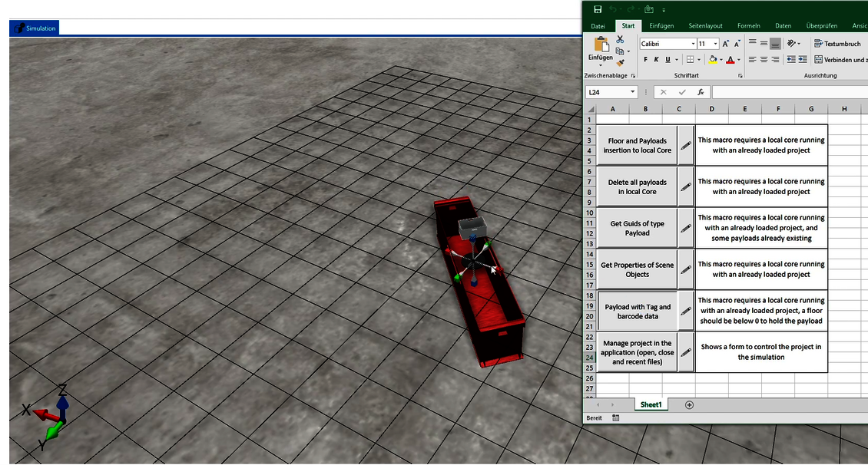Apply cell borders with the borders icon

click(690, 60)
